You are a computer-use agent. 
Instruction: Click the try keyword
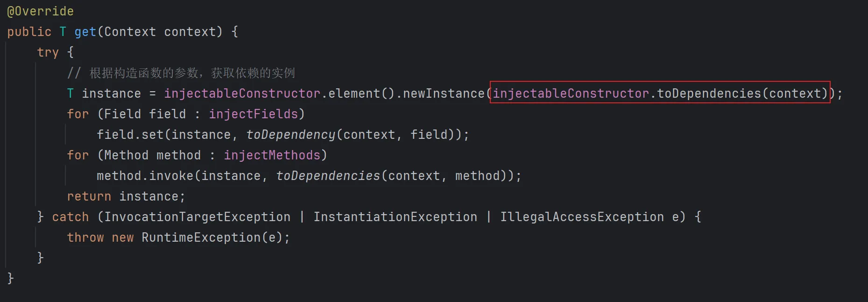48,52
